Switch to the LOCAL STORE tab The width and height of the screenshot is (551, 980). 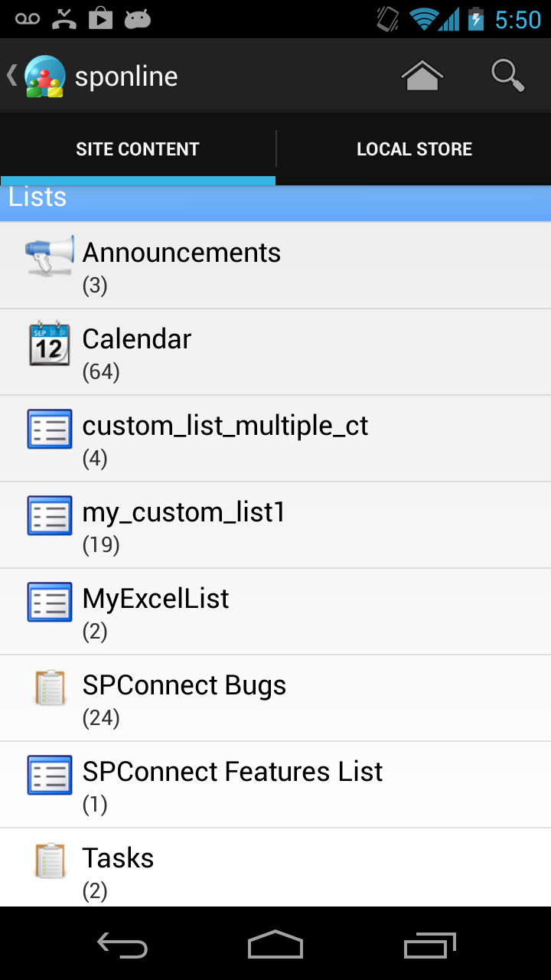414,149
